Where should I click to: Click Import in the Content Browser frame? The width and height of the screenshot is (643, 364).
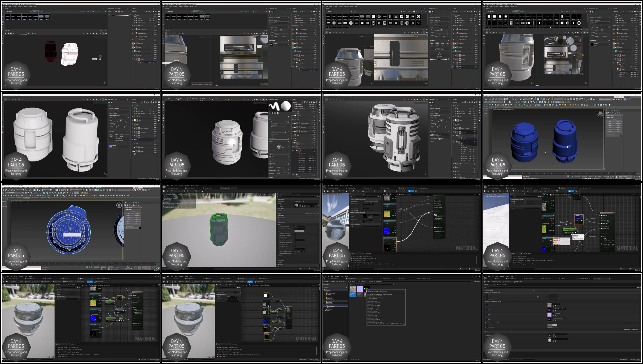(x=333, y=281)
